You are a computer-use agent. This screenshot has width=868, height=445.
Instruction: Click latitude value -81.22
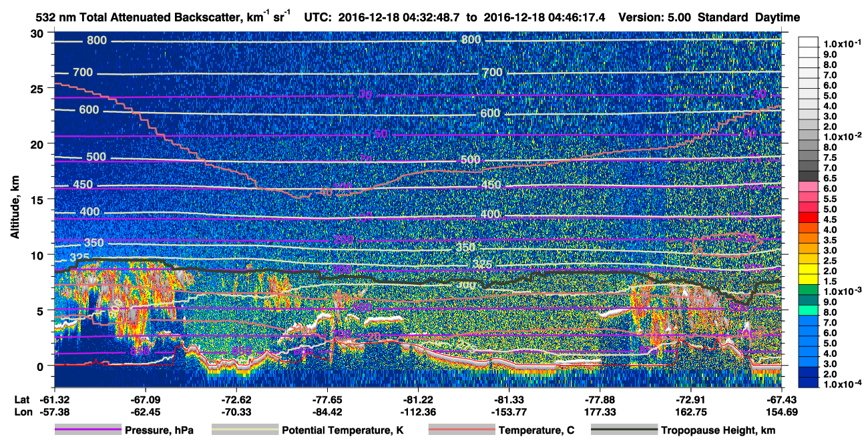[x=417, y=400]
